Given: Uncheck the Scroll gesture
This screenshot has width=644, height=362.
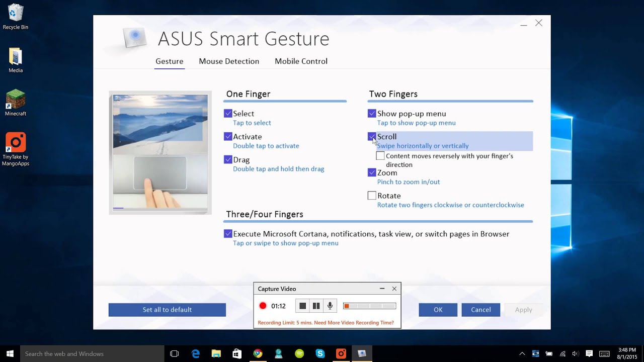Looking at the screenshot, I should coord(372,137).
